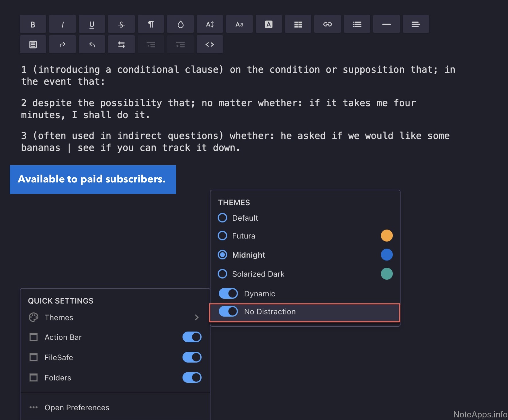Insert a hyperlink with link icon
The image size is (508, 420).
tap(327, 24)
